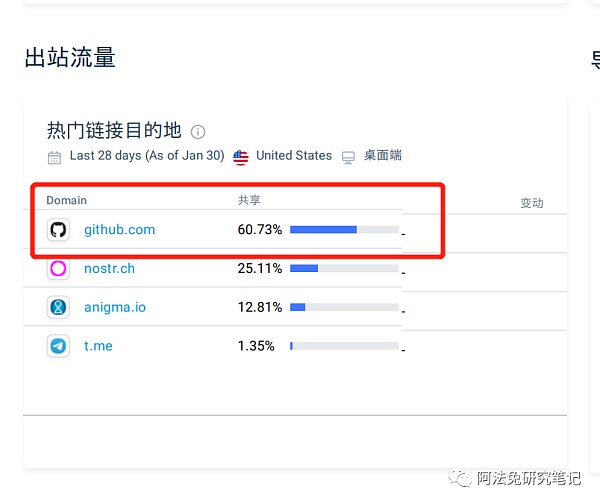Click the calendar icon before Last 28 days
The width and height of the screenshot is (600, 504).
tap(55, 157)
